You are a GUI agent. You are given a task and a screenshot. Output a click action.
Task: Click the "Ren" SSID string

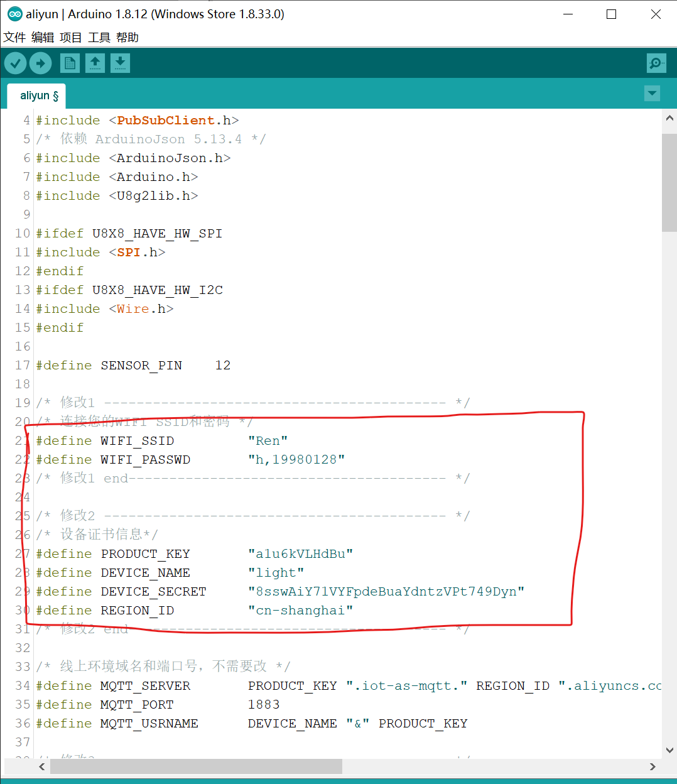(268, 440)
